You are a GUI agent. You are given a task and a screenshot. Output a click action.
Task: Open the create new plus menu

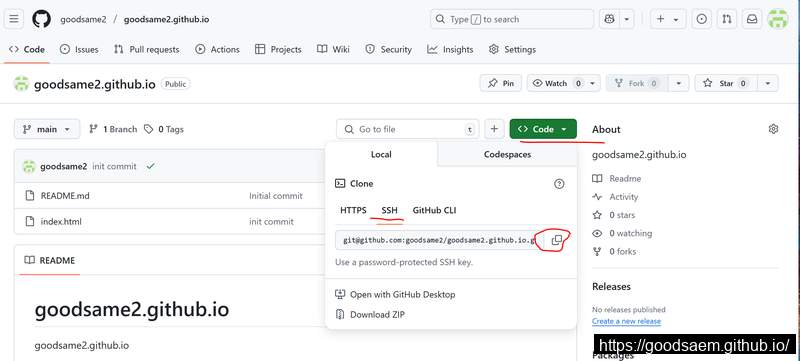point(668,19)
